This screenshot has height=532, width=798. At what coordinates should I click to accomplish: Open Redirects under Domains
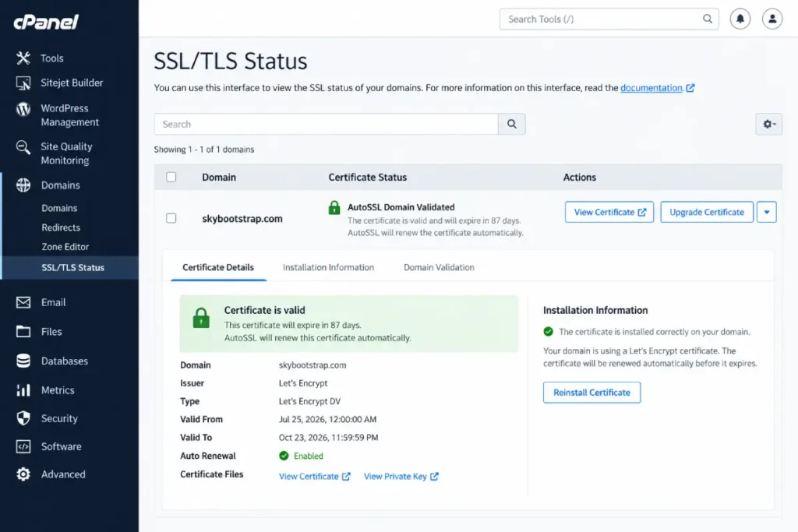[x=61, y=227]
